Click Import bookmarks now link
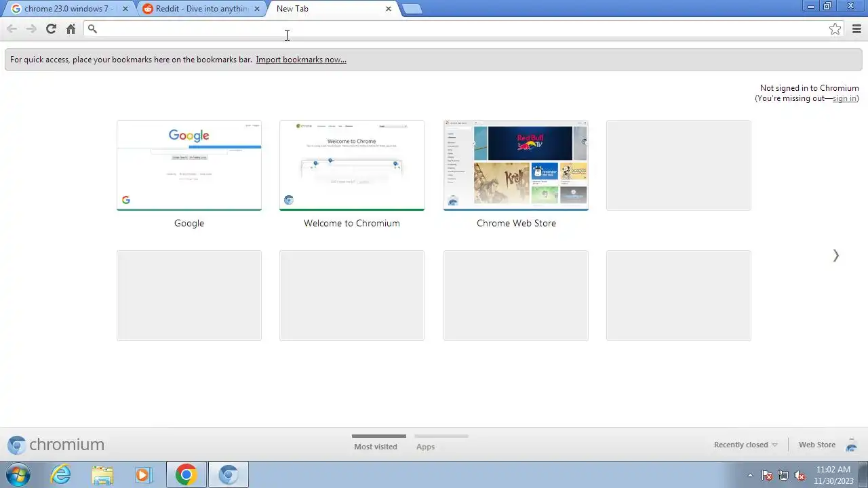This screenshot has height=488, width=868. pos(301,60)
